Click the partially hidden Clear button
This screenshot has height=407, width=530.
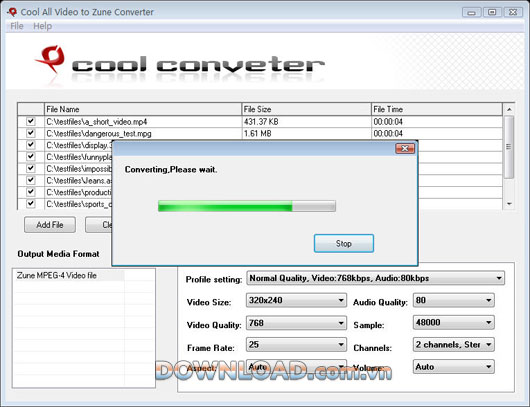[x=98, y=225]
